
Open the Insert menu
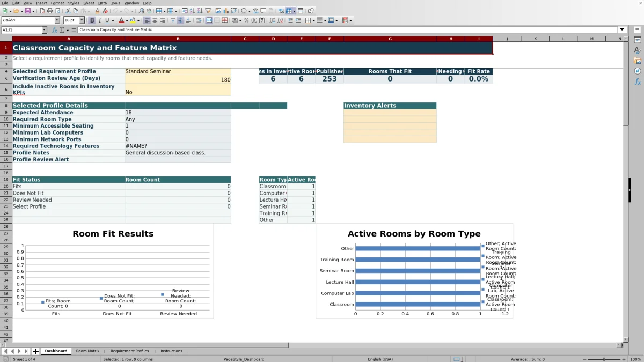pos(41,3)
